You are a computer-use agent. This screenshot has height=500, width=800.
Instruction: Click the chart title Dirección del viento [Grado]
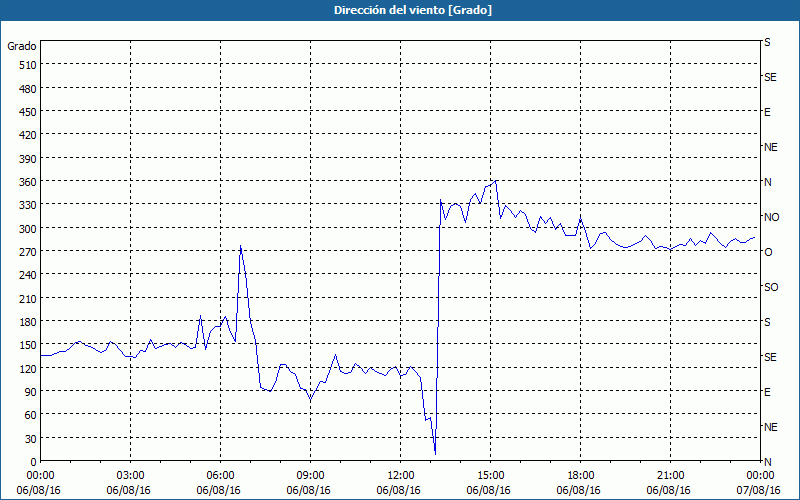point(413,10)
